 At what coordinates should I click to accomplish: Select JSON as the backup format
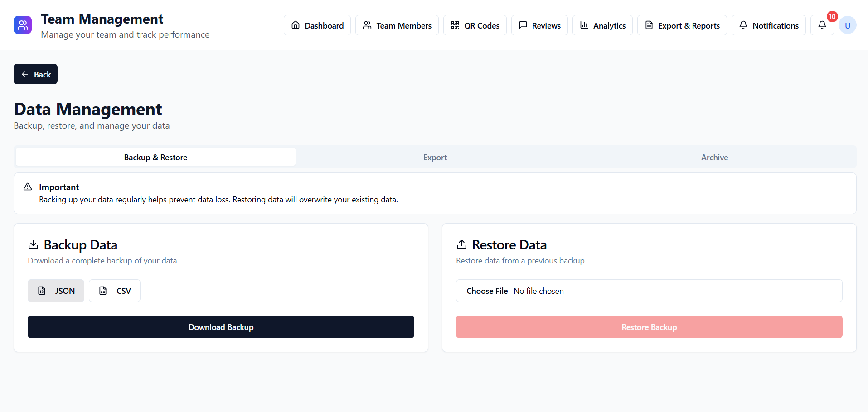point(56,290)
